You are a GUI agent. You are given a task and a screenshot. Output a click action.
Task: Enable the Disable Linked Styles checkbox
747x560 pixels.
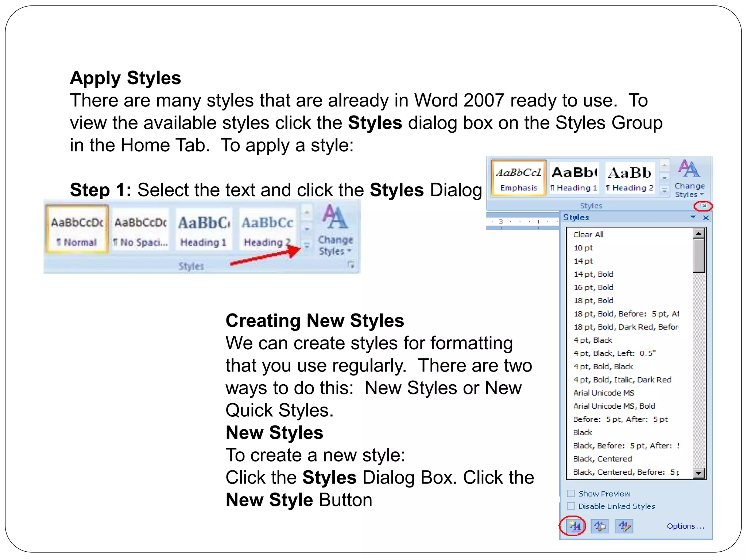(x=571, y=506)
